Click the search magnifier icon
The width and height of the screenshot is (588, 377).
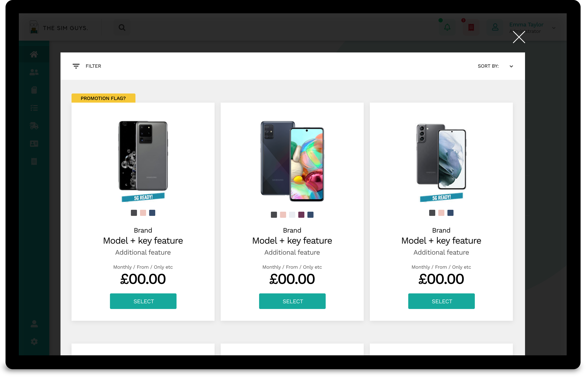tap(122, 27)
